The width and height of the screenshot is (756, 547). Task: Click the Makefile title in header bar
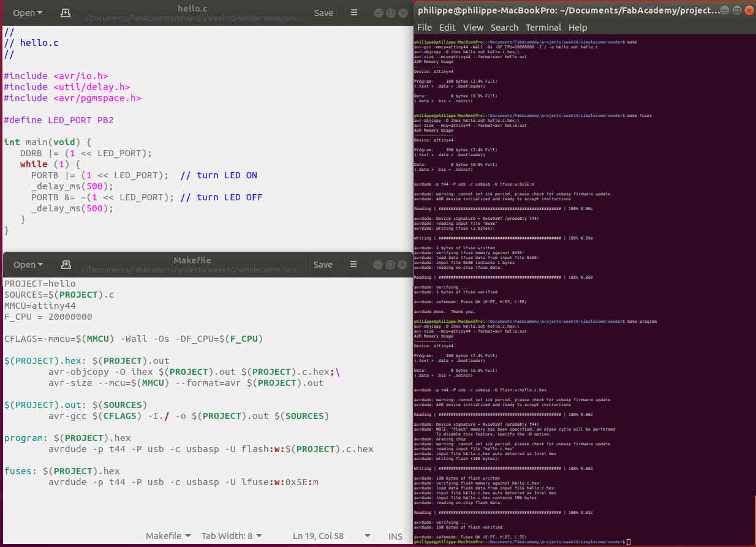[x=192, y=260]
